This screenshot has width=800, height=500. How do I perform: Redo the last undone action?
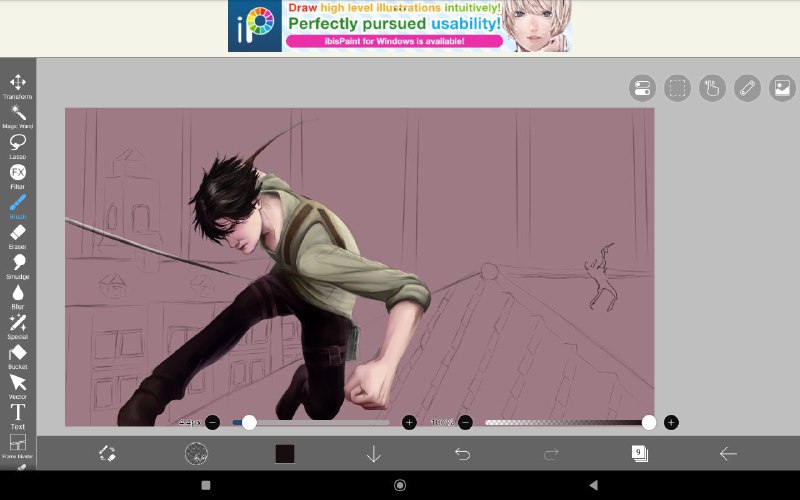pos(551,454)
